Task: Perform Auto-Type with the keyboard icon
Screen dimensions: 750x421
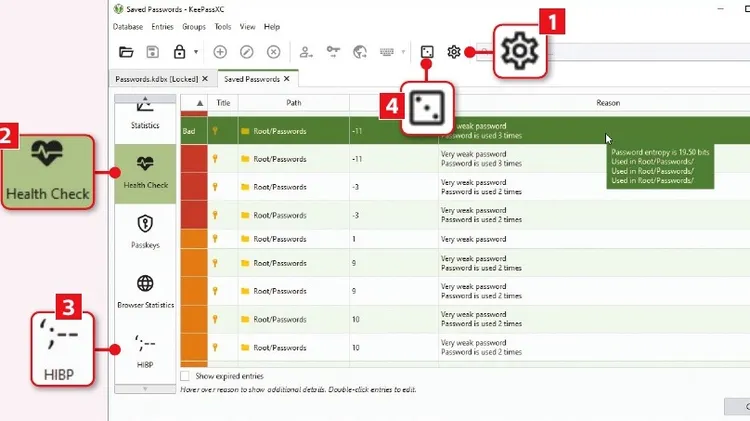Action: coord(386,52)
